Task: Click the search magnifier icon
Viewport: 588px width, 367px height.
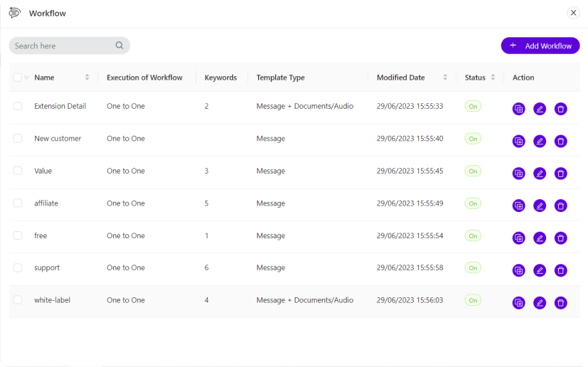Action: coord(119,46)
